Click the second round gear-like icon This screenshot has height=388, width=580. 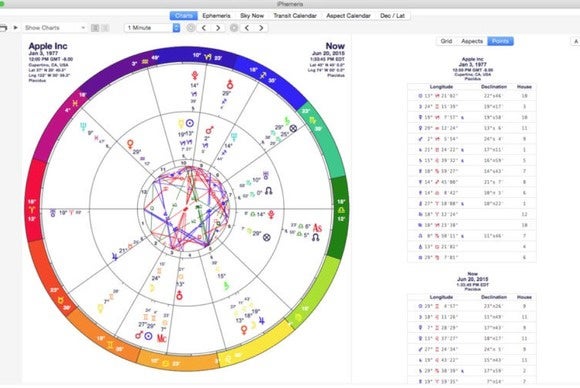tap(234, 28)
